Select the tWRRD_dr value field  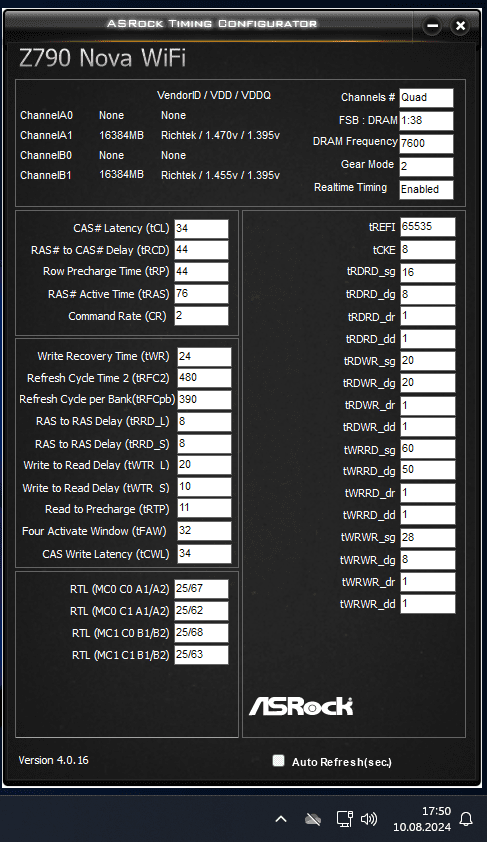click(x=428, y=493)
